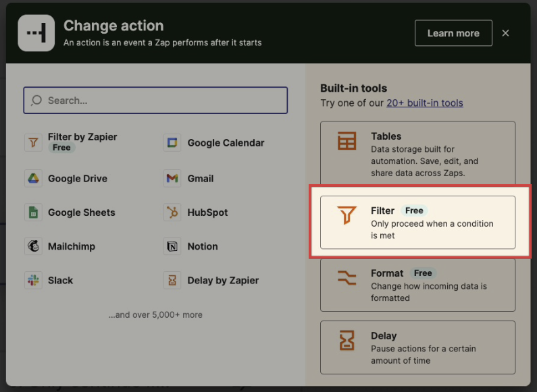Select the Google Calendar label
Viewport: 537px width, 392px height.
point(226,143)
